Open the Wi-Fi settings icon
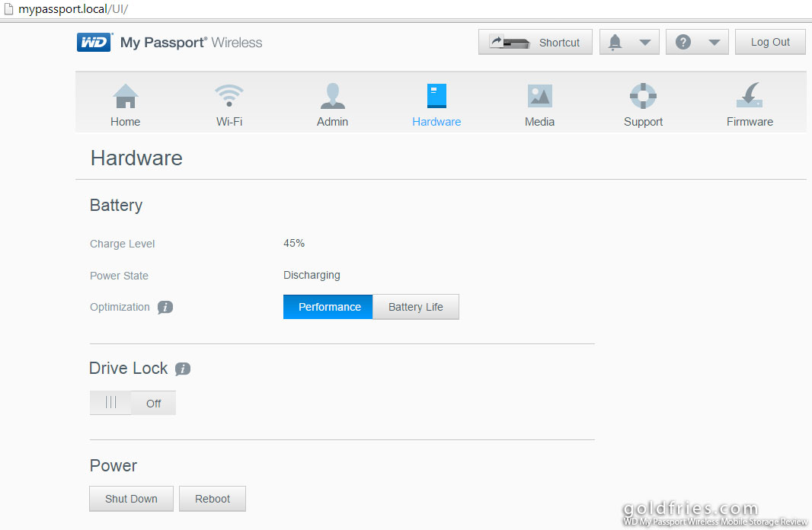 click(x=229, y=95)
